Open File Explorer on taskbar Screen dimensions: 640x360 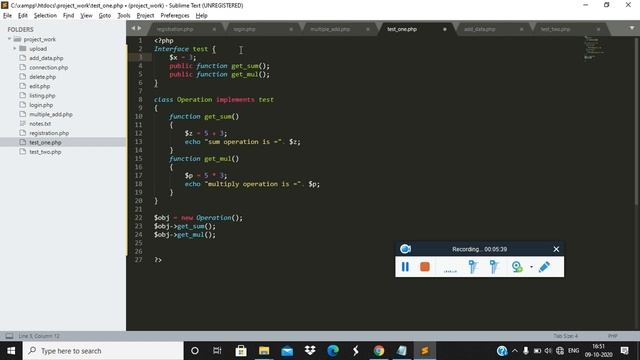coord(264,351)
